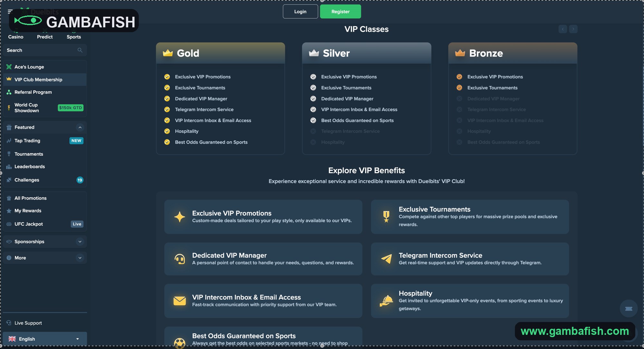Expand the Sponsorships section chevron
Viewport: 644px width, 349px height.
tap(80, 242)
